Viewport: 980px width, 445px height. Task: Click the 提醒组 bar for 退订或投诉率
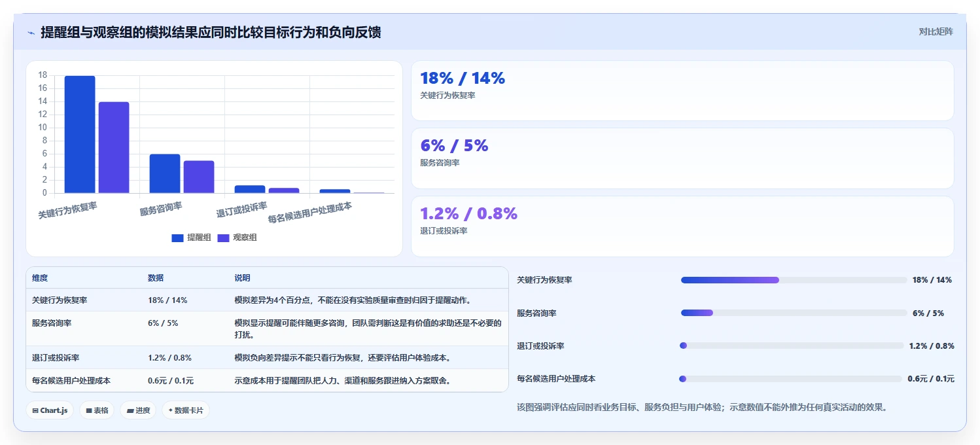point(250,190)
